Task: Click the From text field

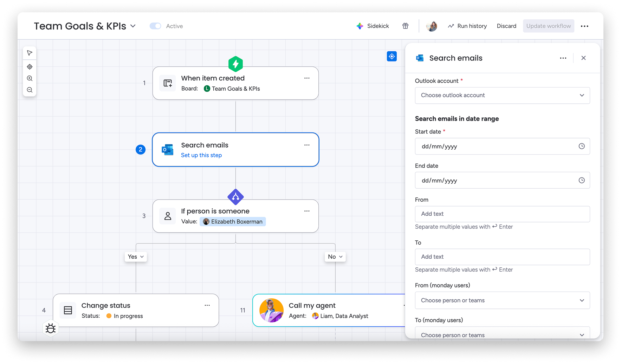Action: 502,214
